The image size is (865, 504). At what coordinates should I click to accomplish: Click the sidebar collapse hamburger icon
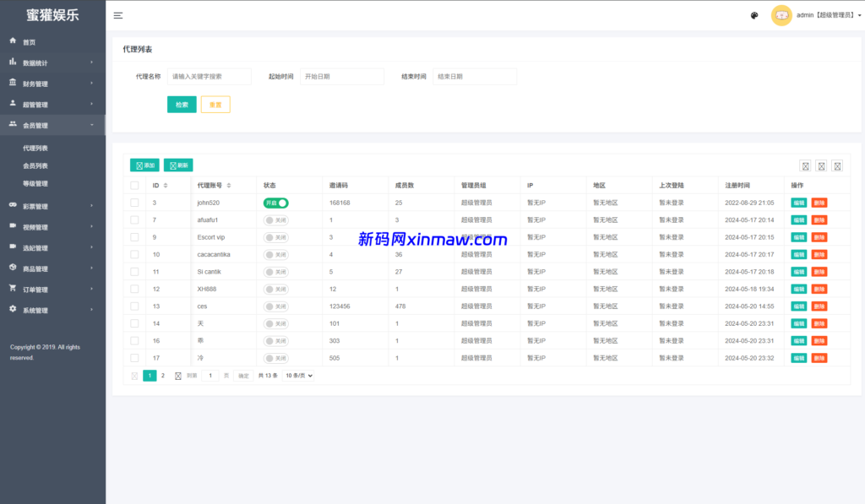pos(118,15)
